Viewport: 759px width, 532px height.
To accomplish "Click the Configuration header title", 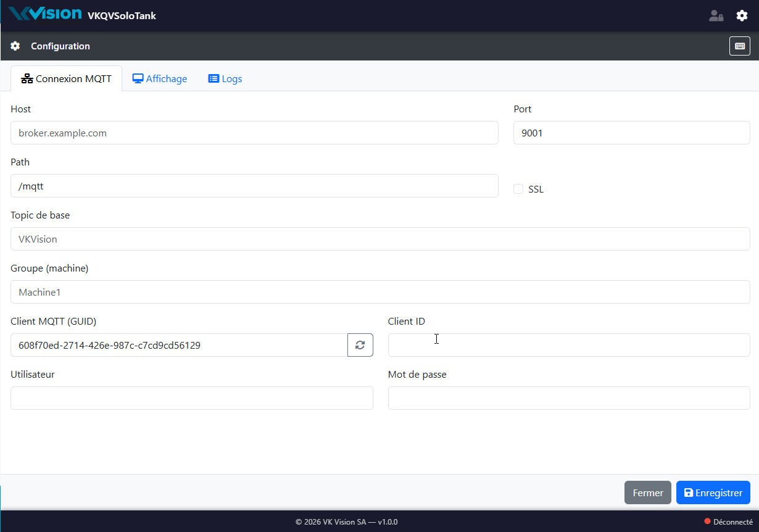I will 60,46.
